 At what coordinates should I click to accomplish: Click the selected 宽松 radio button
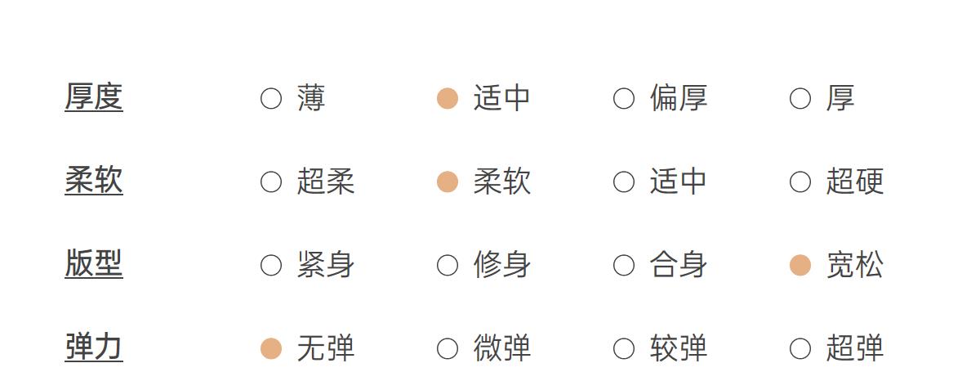point(800,266)
